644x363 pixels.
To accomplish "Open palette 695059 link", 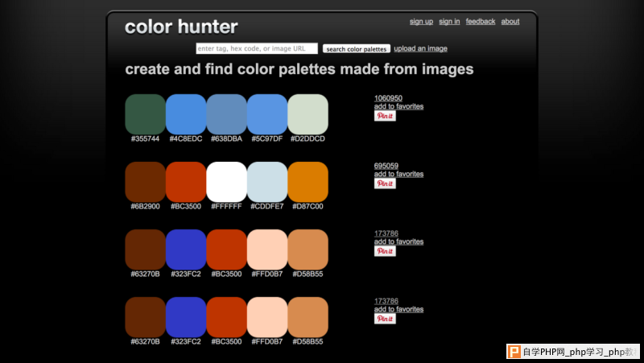I will click(x=386, y=166).
